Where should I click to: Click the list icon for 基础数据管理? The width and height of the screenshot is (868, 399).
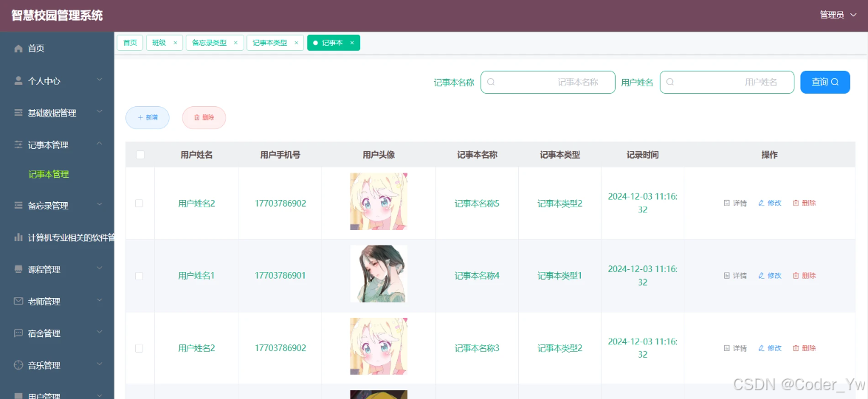coord(18,113)
